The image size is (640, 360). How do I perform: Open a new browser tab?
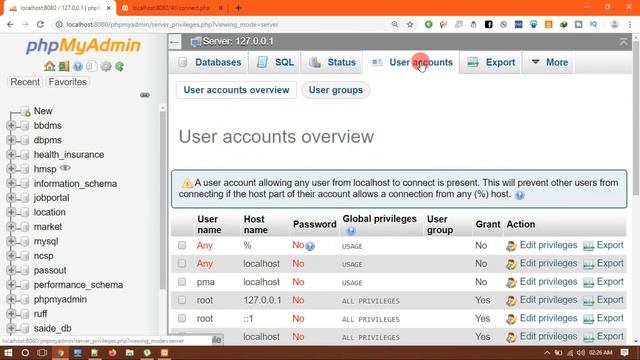tap(238, 8)
